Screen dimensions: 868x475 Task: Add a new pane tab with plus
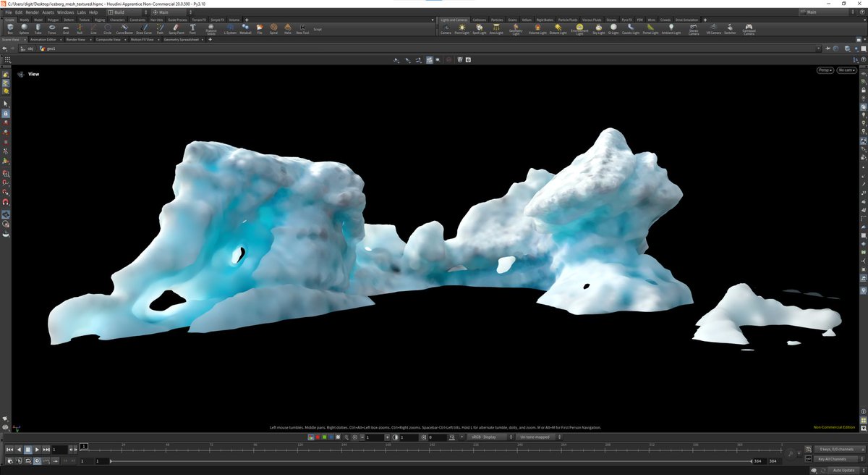point(210,39)
